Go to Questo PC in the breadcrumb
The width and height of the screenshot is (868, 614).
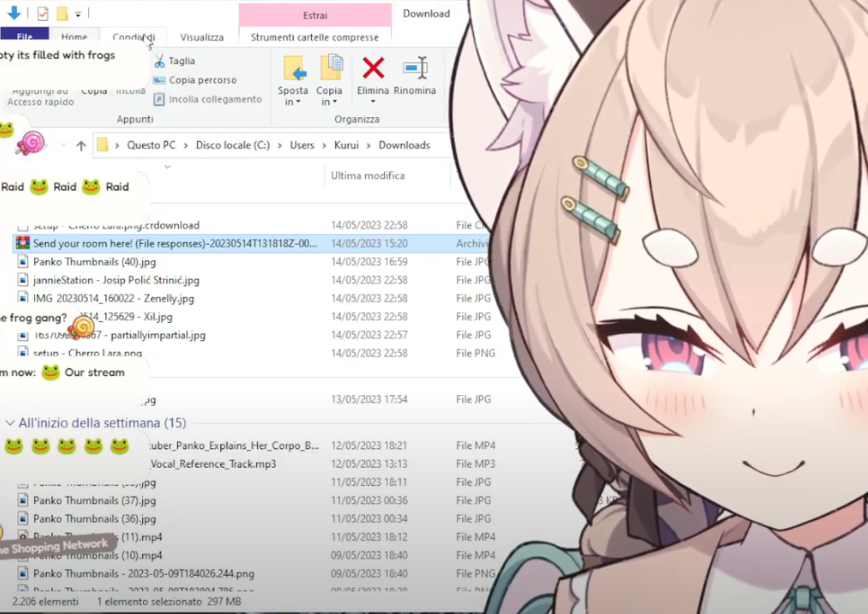click(x=151, y=146)
